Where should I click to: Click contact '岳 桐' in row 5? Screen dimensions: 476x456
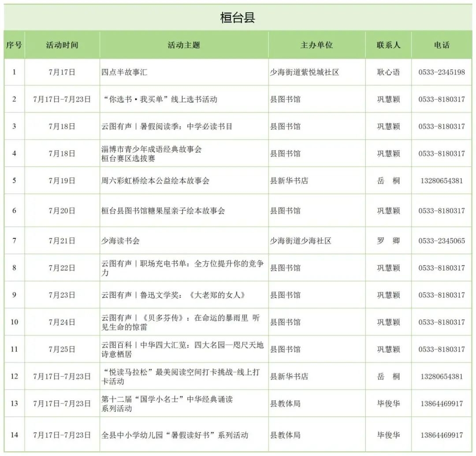[388, 181]
